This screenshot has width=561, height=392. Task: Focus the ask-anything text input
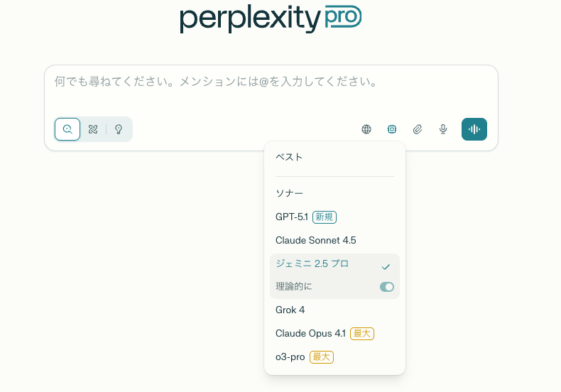(x=270, y=82)
